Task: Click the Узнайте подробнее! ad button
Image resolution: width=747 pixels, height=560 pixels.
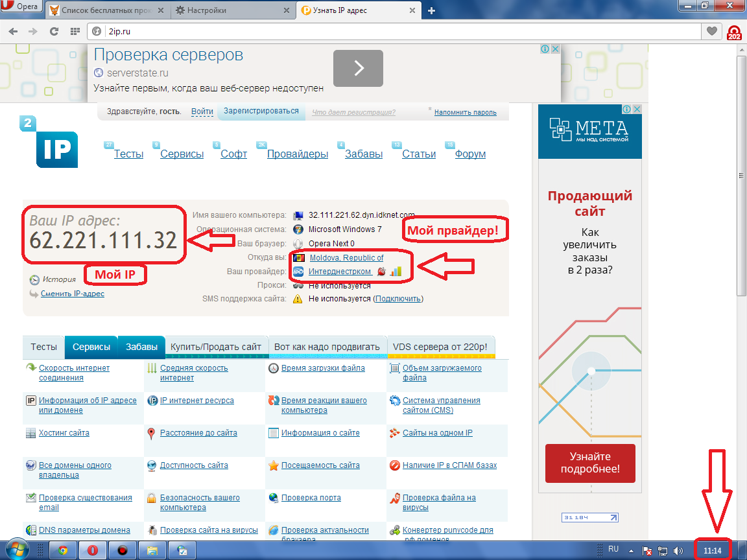Action: tap(590, 463)
